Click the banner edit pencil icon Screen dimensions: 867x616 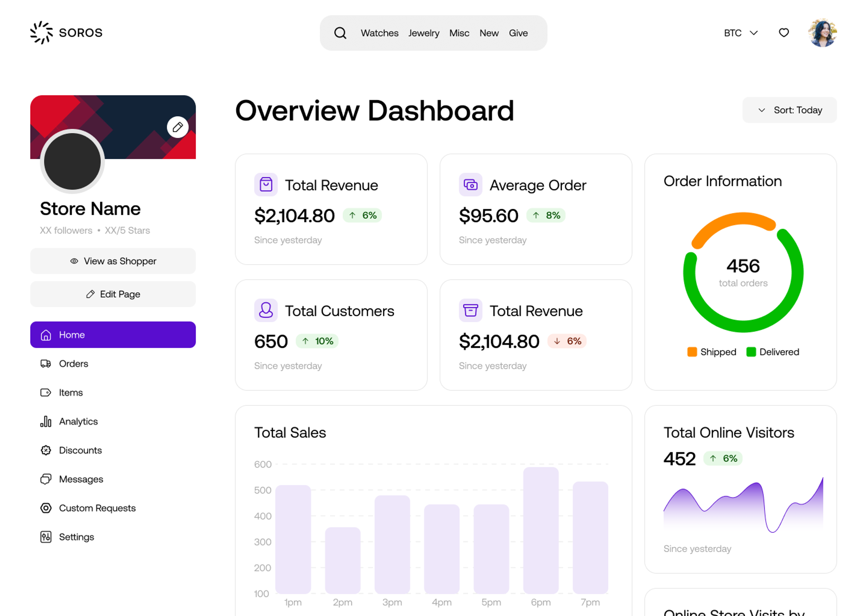177,127
